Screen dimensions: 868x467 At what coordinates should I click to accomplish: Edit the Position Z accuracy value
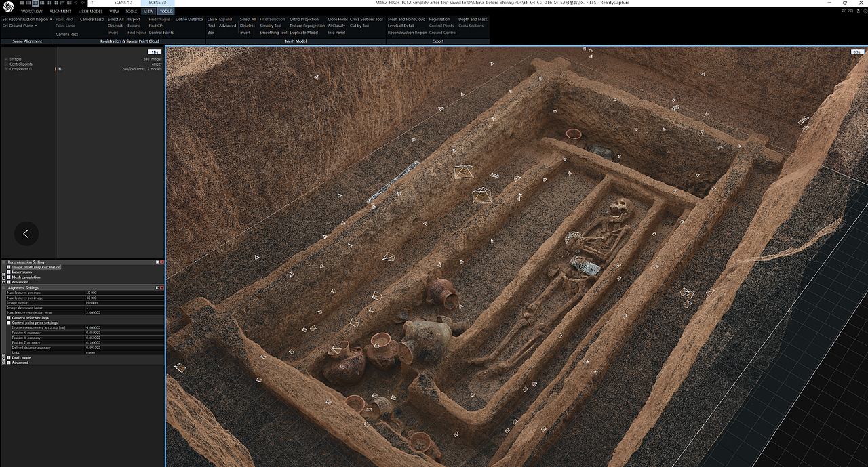[x=125, y=342]
